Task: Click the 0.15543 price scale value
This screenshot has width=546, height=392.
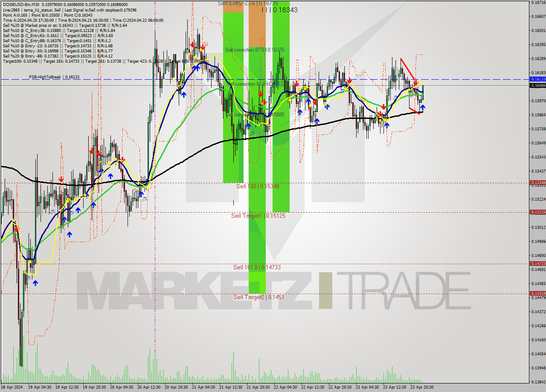Action: pos(538,157)
